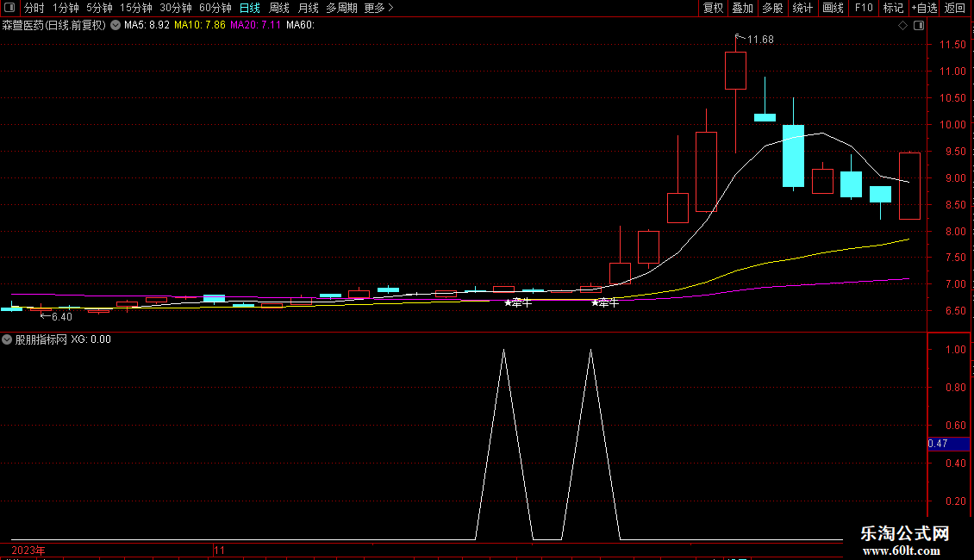
Task: Select the 15分钟 period
Action: click(135, 8)
